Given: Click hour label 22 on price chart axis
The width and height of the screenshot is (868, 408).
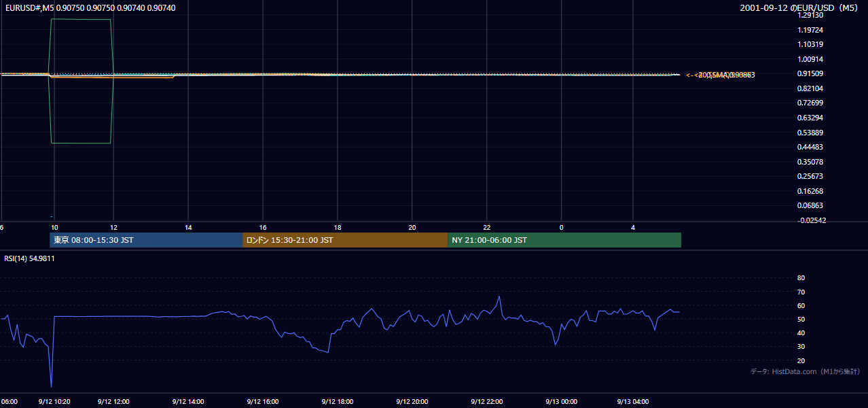Looking at the screenshot, I should click(487, 227).
